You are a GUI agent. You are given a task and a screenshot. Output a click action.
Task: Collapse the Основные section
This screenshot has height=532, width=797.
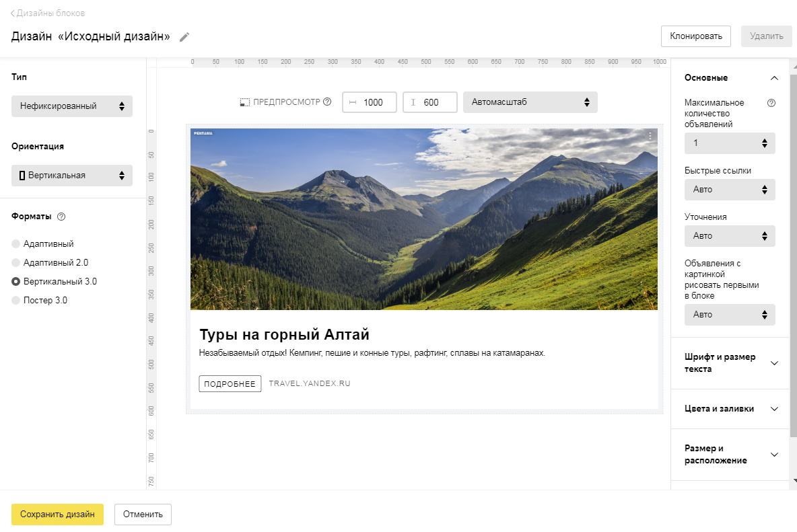coord(774,78)
